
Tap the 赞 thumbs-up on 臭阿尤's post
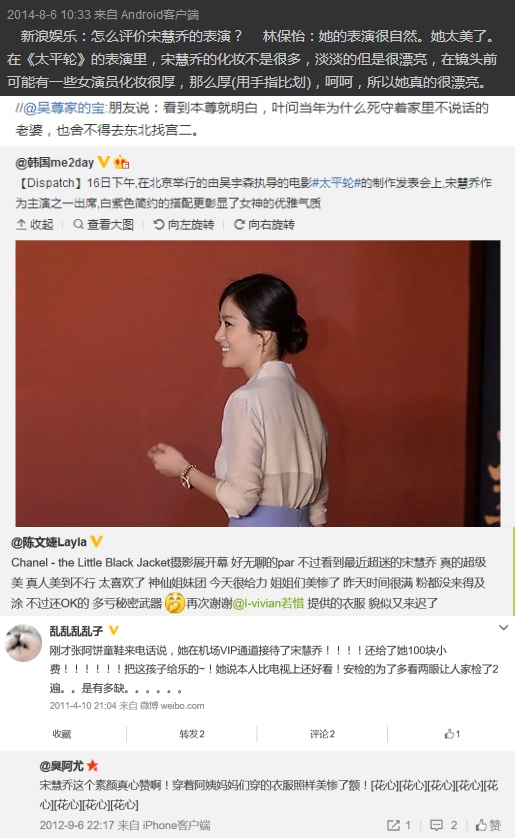[x=488, y=825]
